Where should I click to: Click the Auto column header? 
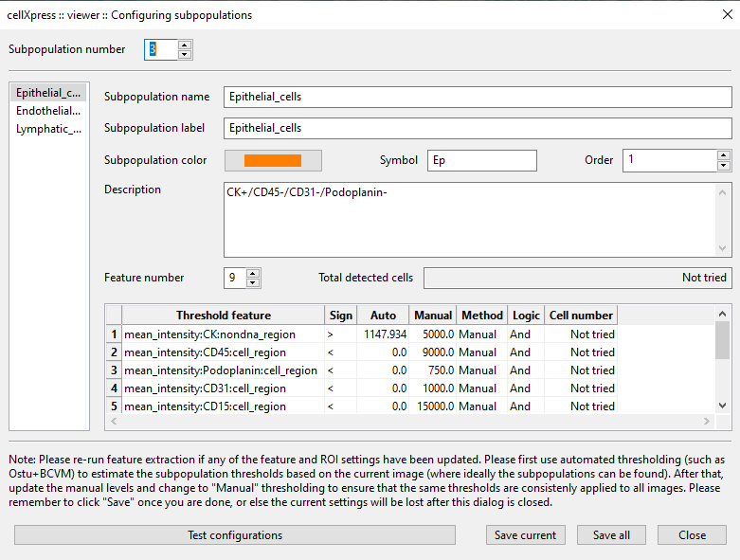(x=383, y=316)
